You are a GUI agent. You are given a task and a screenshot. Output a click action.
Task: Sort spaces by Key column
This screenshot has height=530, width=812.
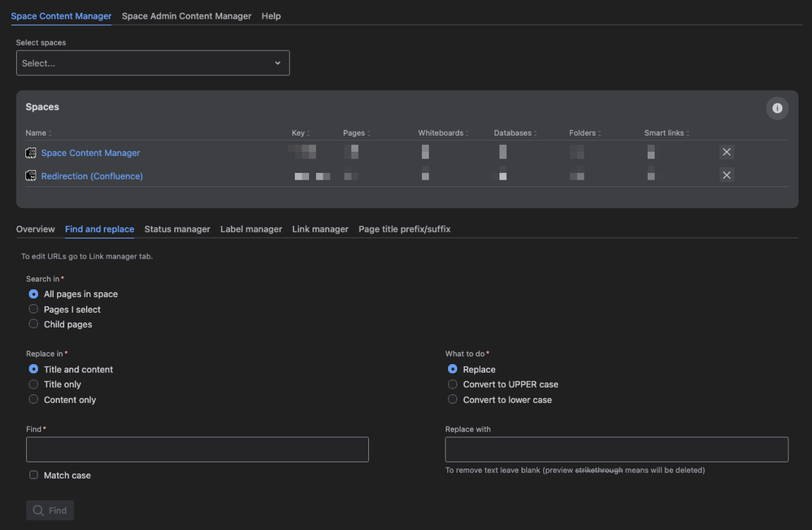coord(301,132)
